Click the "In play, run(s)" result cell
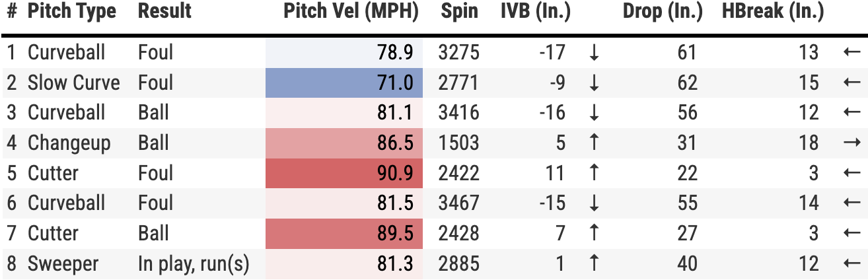868x280 pixels. pos(194,264)
